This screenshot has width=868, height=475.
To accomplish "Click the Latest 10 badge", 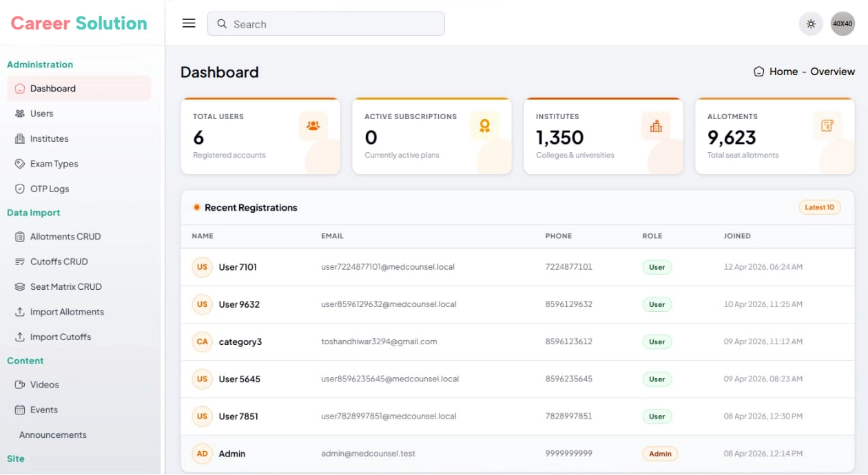I will [x=819, y=207].
